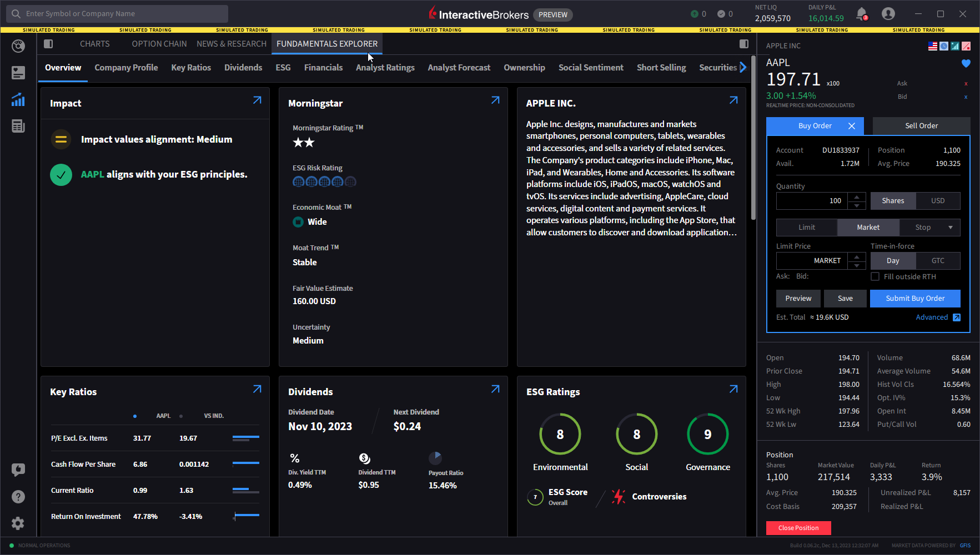Expand the Morningstar card arrow
980x555 pixels.
[x=495, y=100]
